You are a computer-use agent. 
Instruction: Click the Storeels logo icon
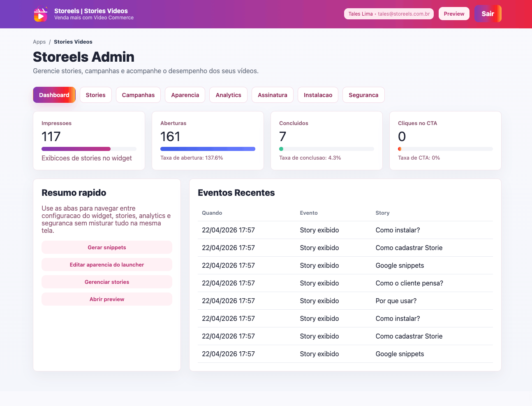tap(40, 14)
